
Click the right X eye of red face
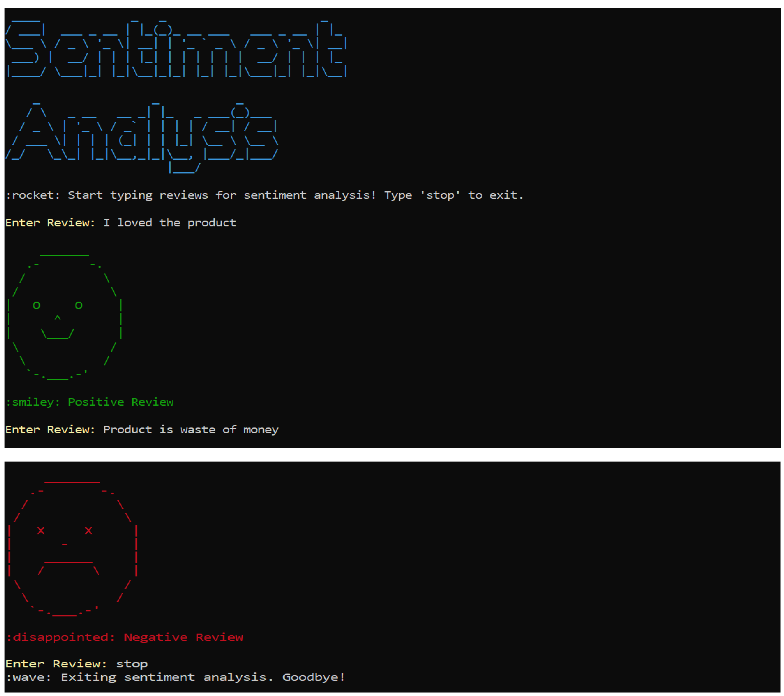[89, 531]
